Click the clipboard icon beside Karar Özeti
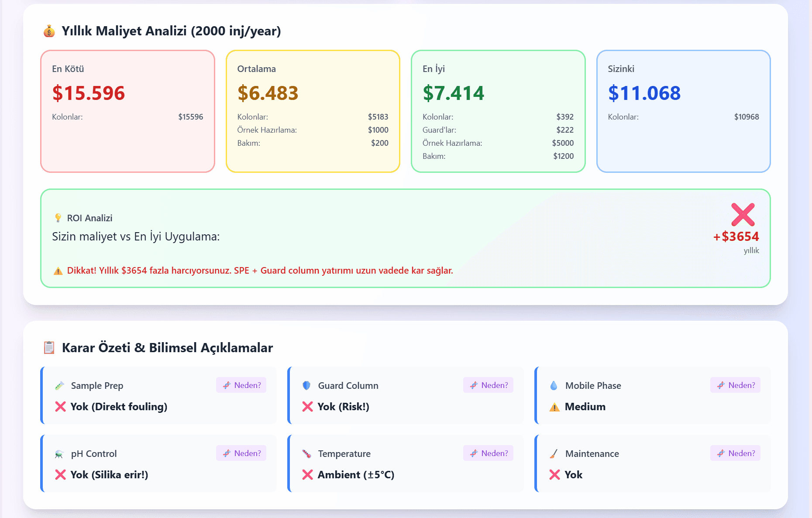This screenshot has height=518, width=812. [x=49, y=348]
